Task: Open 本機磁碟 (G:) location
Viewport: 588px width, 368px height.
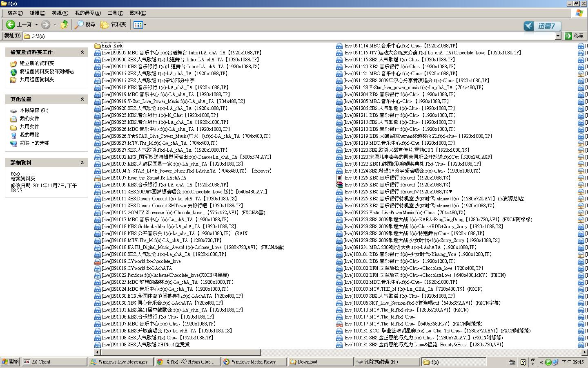Action: tap(34, 110)
